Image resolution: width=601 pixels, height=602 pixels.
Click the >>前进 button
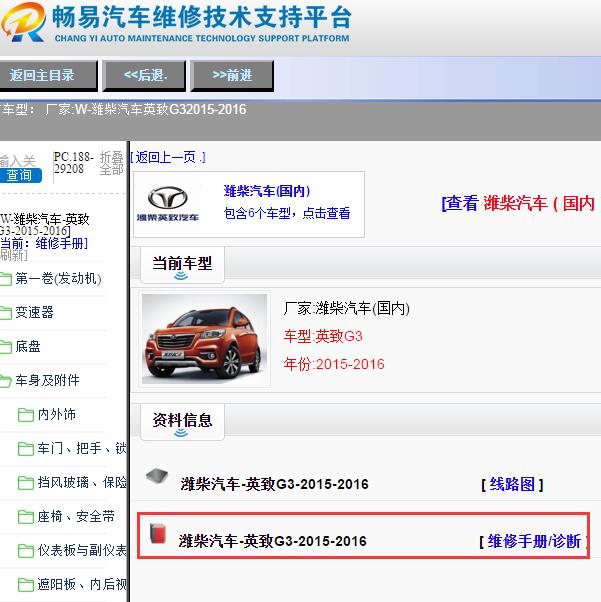[x=232, y=75]
